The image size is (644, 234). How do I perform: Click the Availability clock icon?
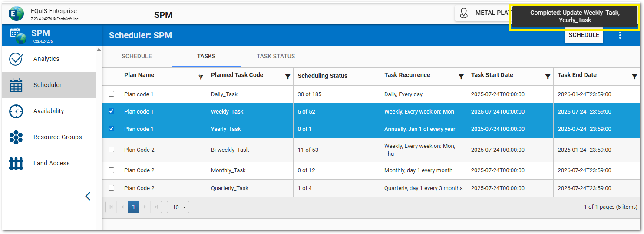point(16,111)
